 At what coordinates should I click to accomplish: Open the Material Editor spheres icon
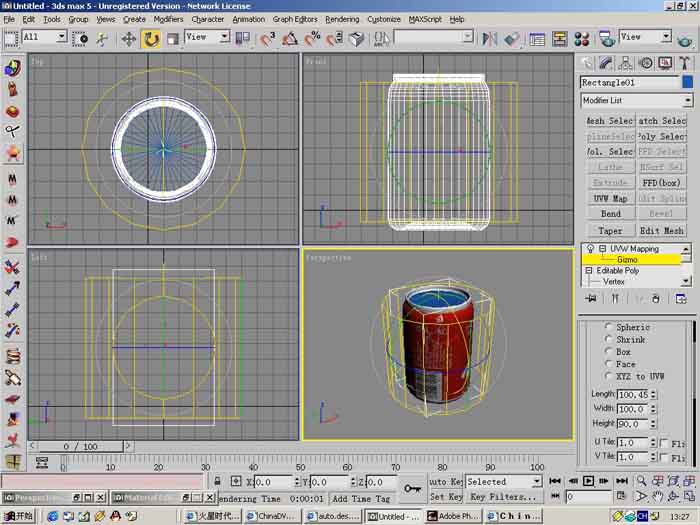582,39
